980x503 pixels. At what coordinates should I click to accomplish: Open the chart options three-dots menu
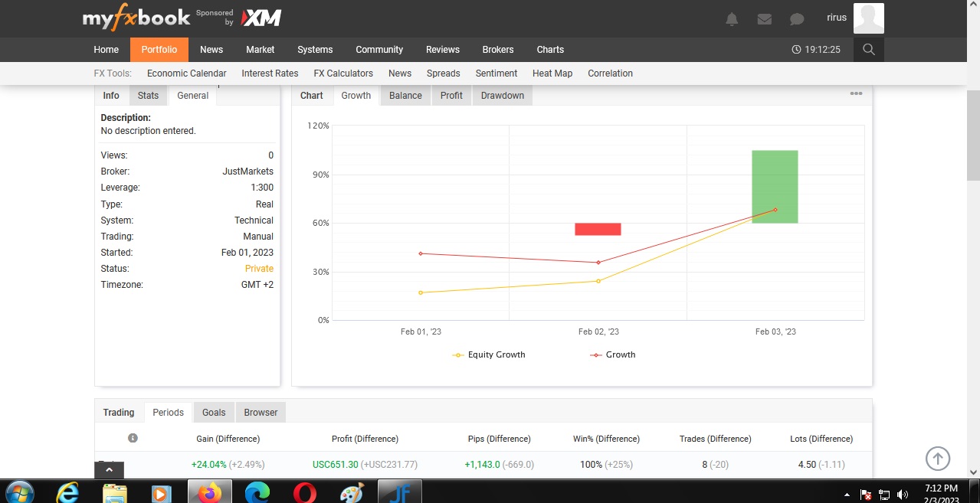coord(856,94)
